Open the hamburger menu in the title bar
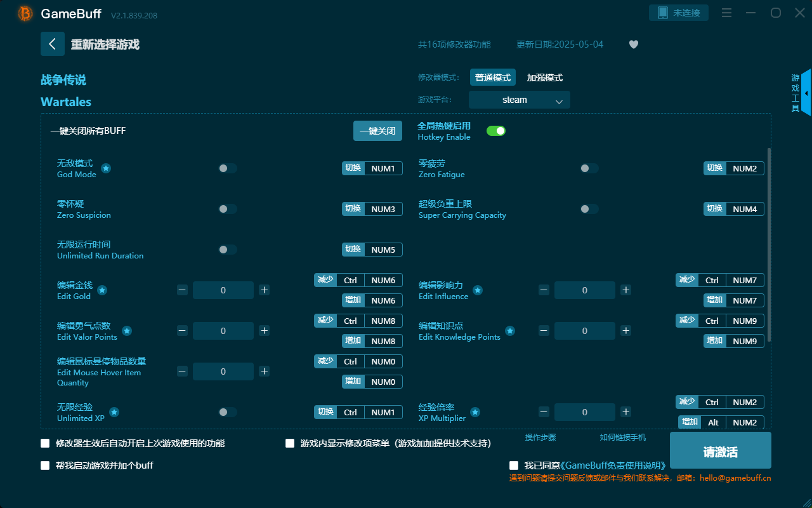 pyautogui.click(x=726, y=12)
